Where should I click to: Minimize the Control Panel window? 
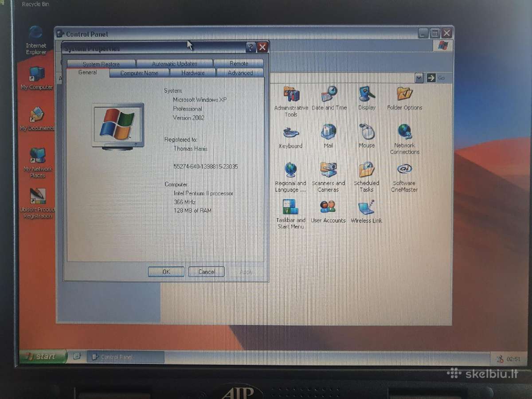pyautogui.click(x=423, y=33)
